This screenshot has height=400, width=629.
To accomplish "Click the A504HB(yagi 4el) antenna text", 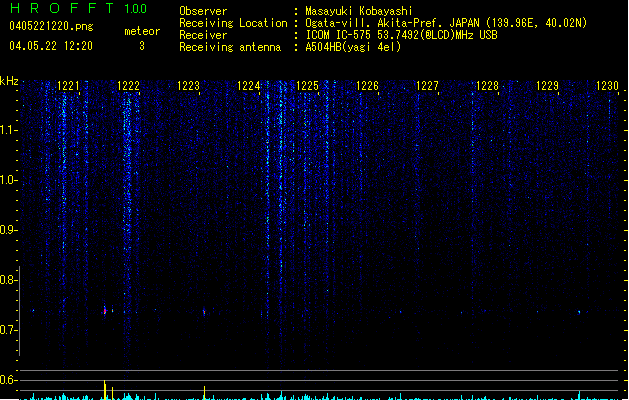I will (353, 47).
